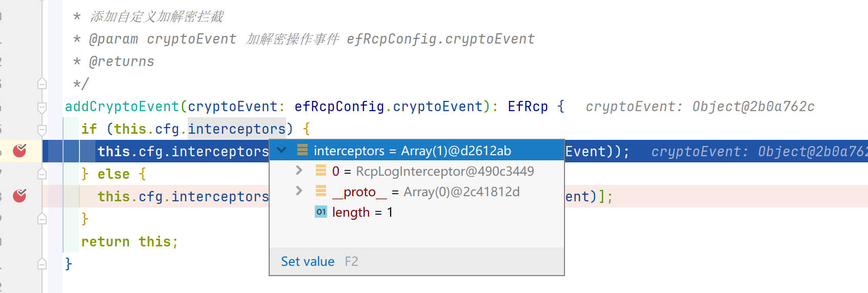This screenshot has height=293, width=868.
Task: Click fold end marker at the method closing brace
Action: (42, 264)
